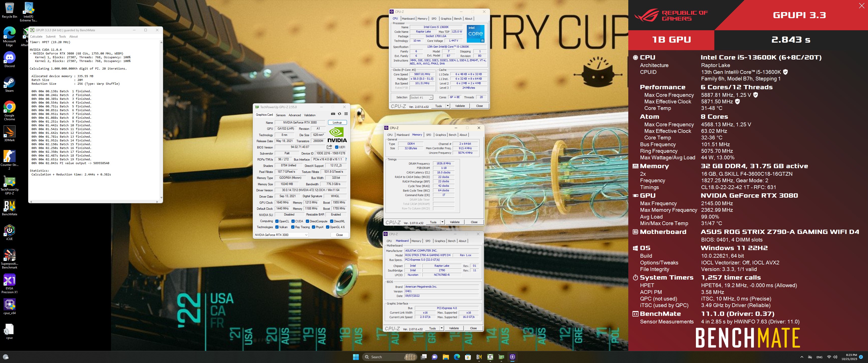Switch to the Sensors tab in GPU-Z
The height and width of the screenshot is (363, 868).
click(x=280, y=115)
